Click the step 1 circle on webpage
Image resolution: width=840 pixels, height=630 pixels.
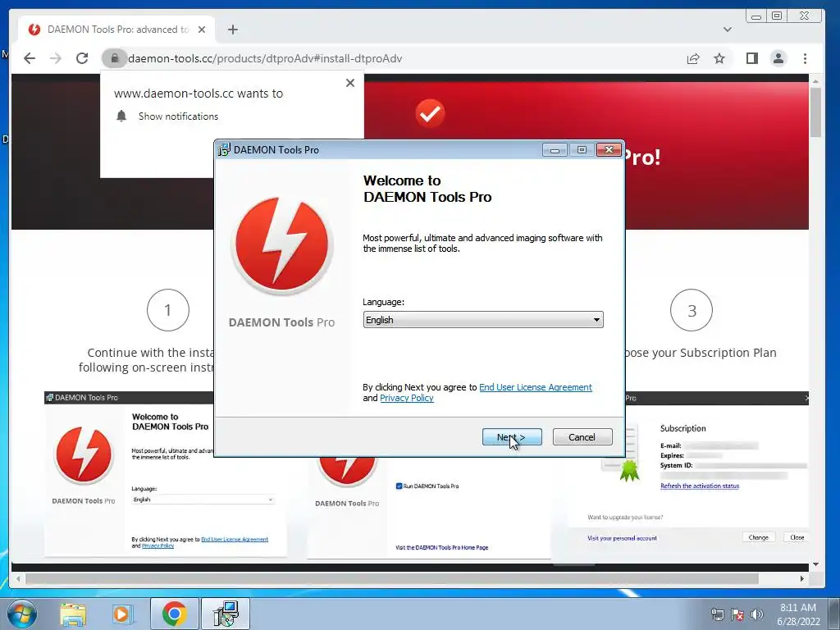coord(167,309)
